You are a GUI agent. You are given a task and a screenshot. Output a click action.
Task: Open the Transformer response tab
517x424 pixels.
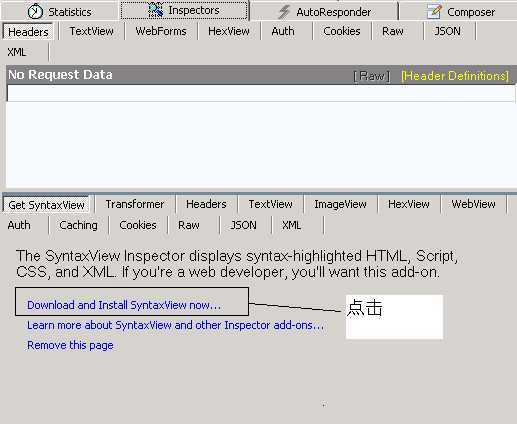pyautogui.click(x=135, y=204)
